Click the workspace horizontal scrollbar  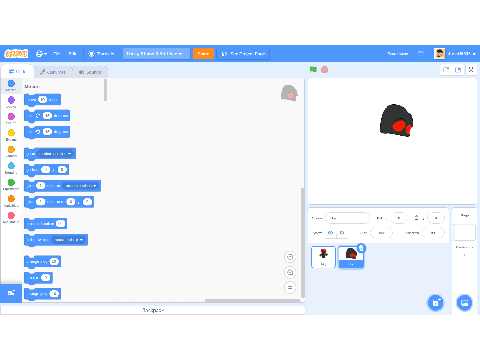click(252, 300)
